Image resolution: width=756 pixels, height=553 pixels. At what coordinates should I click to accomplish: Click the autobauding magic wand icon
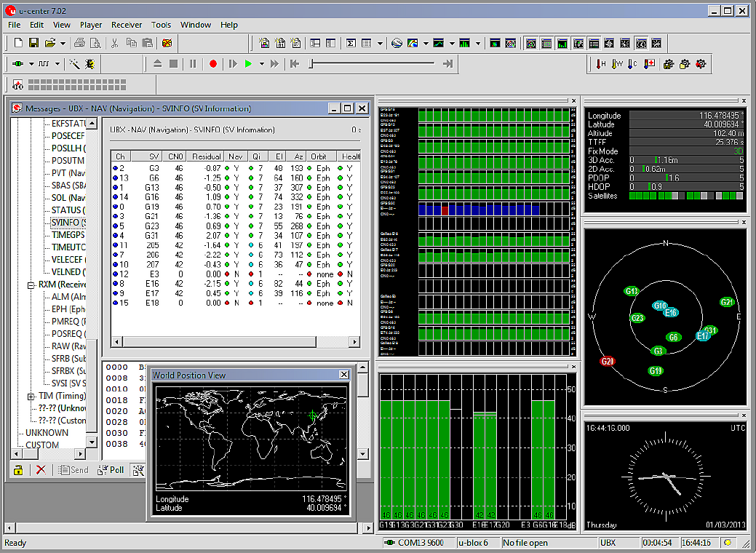pyautogui.click(x=74, y=64)
